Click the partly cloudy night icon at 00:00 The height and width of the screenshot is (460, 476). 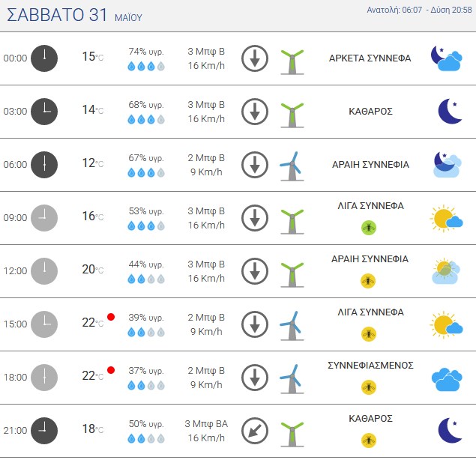coord(447,58)
